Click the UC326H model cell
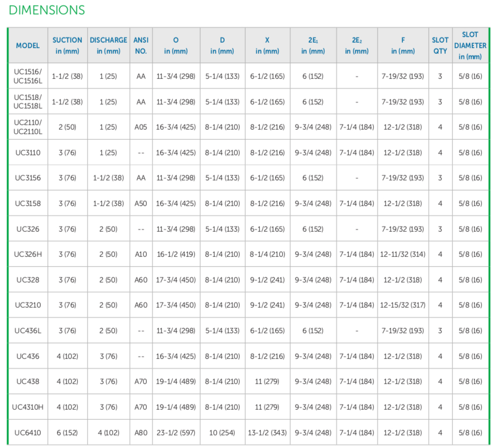The width and height of the screenshot is (496, 448). pyautogui.click(x=28, y=254)
